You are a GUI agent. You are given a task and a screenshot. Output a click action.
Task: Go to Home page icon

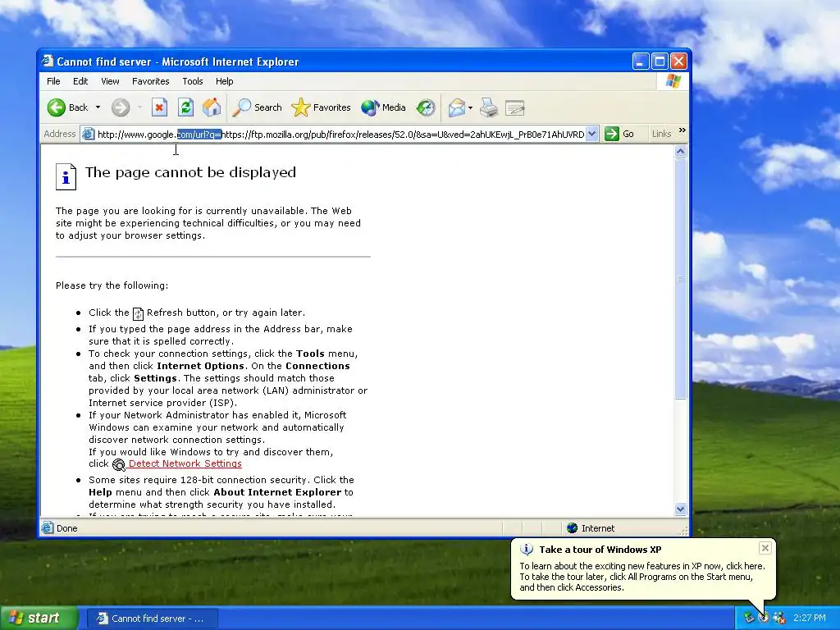coord(212,107)
